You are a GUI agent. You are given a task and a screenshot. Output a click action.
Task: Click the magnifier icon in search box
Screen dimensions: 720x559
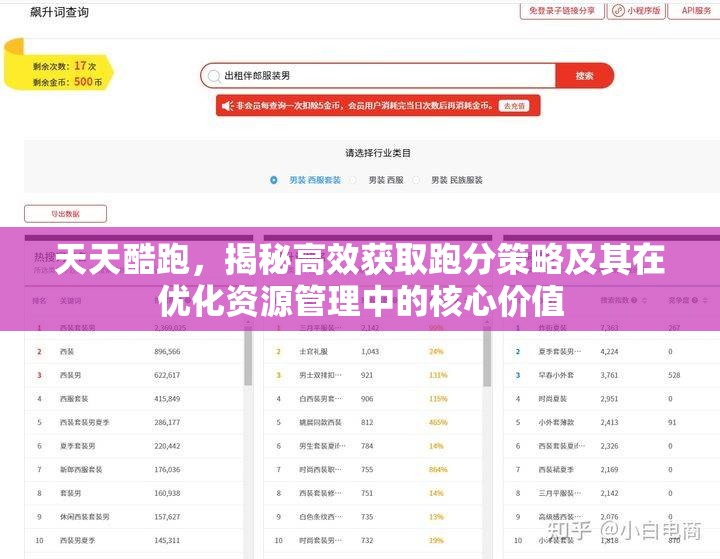click(x=214, y=76)
